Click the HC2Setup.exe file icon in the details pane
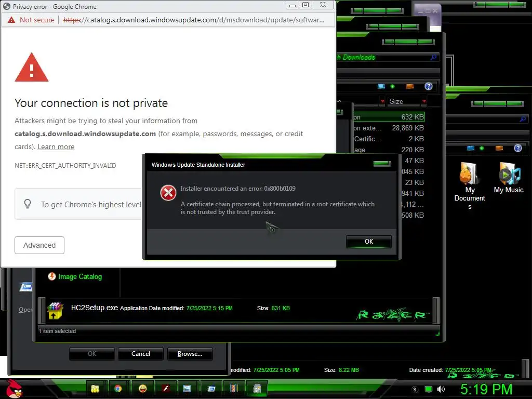This screenshot has height=399, width=532. pyautogui.click(x=55, y=311)
